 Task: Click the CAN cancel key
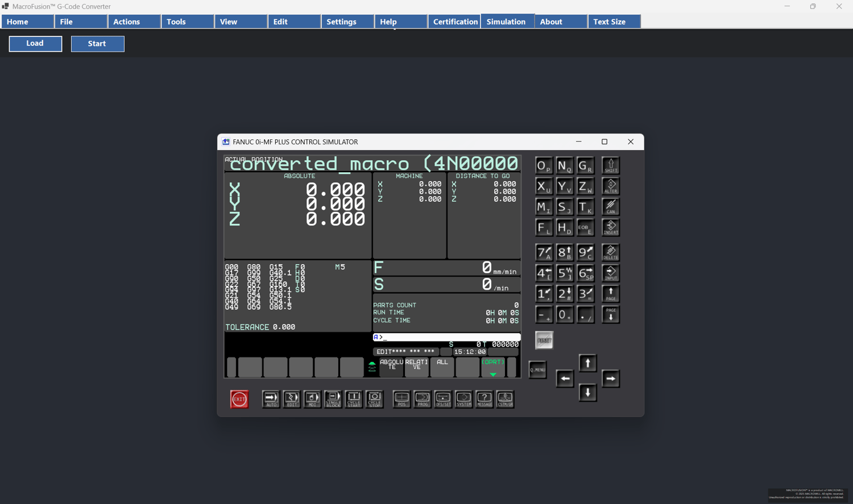[x=611, y=207]
